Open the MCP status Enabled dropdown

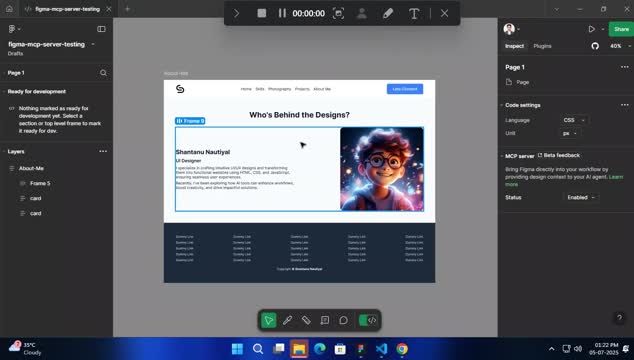(x=581, y=197)
